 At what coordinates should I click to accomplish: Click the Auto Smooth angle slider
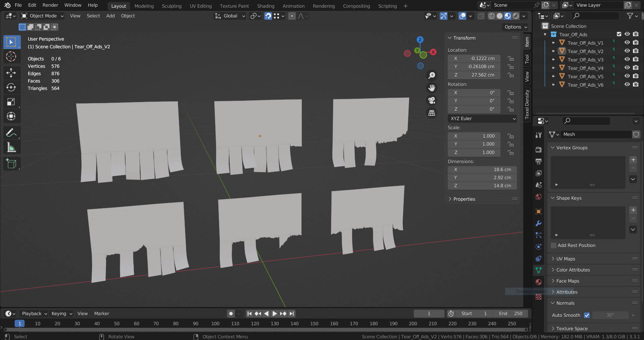pos(610,315)
